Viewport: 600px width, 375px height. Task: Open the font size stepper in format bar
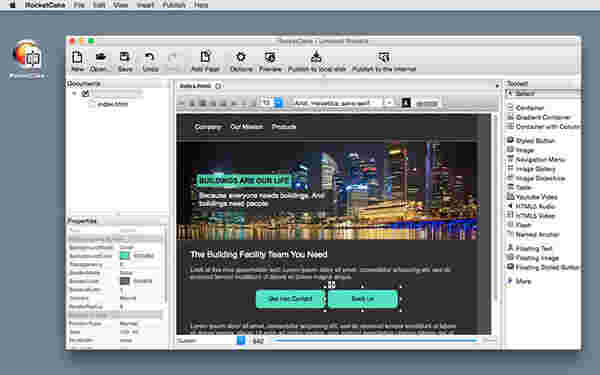pyautogui.click(x=279, y=103)
